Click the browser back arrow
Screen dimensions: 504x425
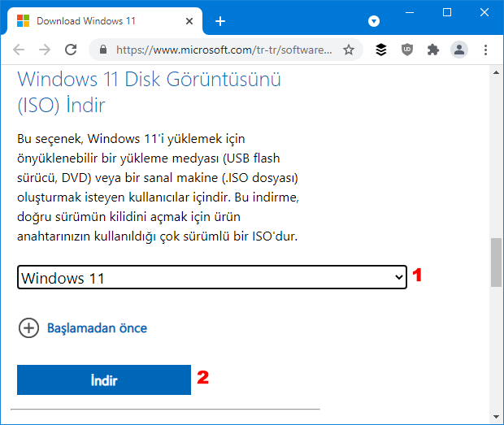point(19,50)
